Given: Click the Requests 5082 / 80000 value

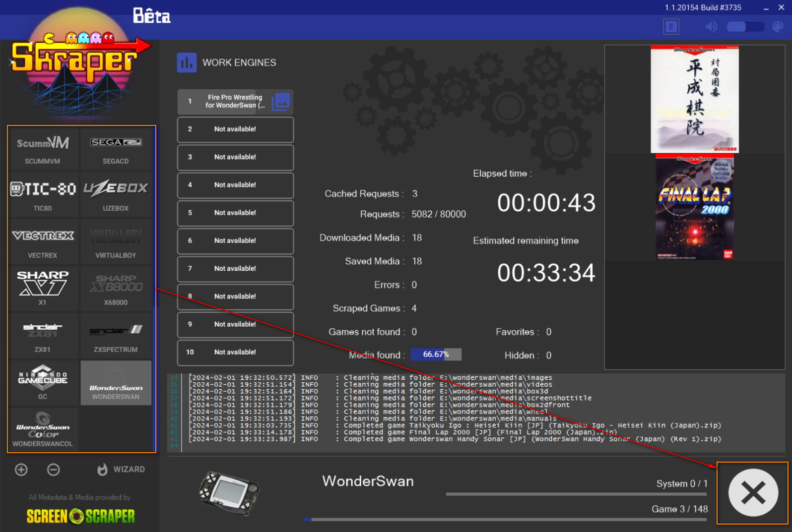Looking at the screenshot, I should pyautogui.click(x=439, y=214).
